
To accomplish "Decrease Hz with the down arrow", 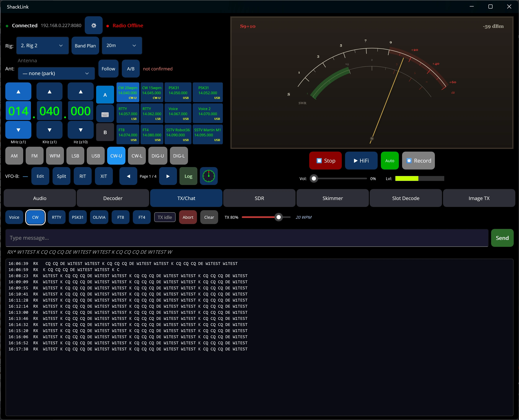I will [81, 130].
